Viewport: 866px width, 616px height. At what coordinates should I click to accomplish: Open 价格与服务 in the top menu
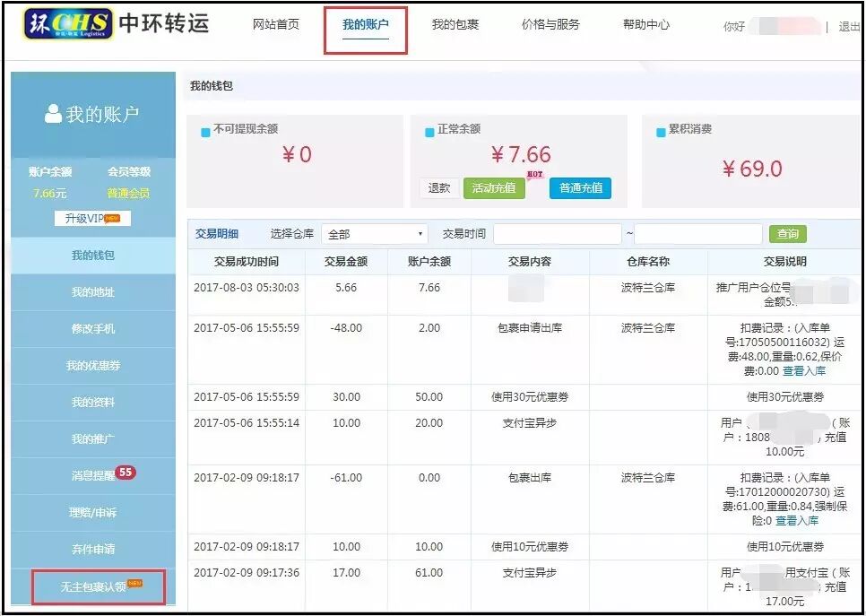550,25
